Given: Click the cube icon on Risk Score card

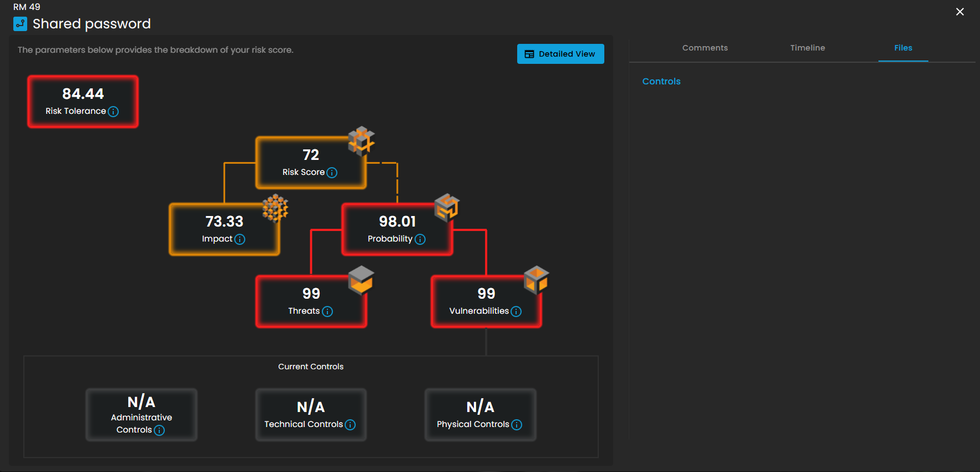Looking at the screenshot, I should [x=361, y=140].
